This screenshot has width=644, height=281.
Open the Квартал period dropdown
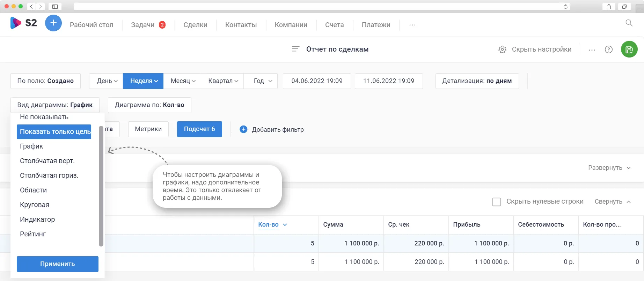(223, 81)
